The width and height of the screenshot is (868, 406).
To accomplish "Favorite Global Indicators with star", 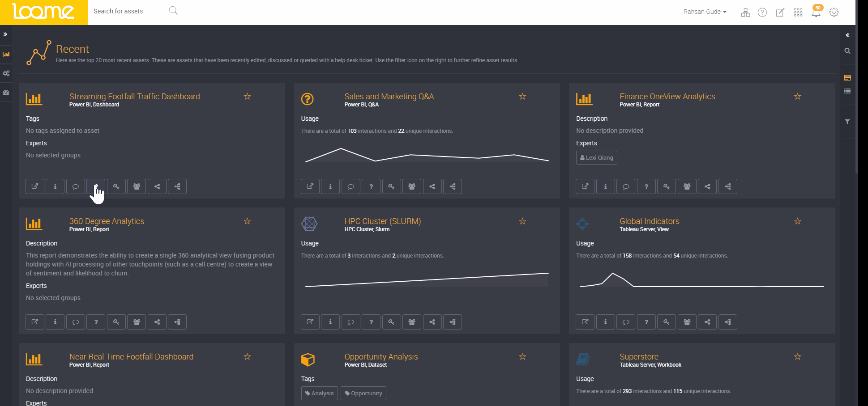I will (798, 221).
